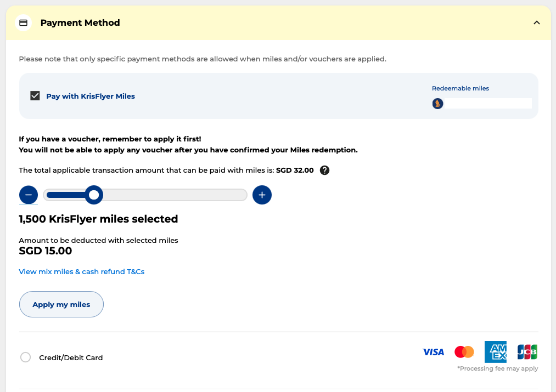Click the redeemable miles value field
The image size is (556, 392).
pos(488,104)
